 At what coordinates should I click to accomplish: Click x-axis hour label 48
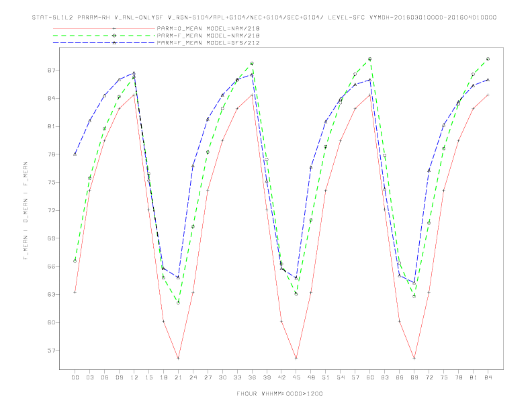(x=311, y=377)
